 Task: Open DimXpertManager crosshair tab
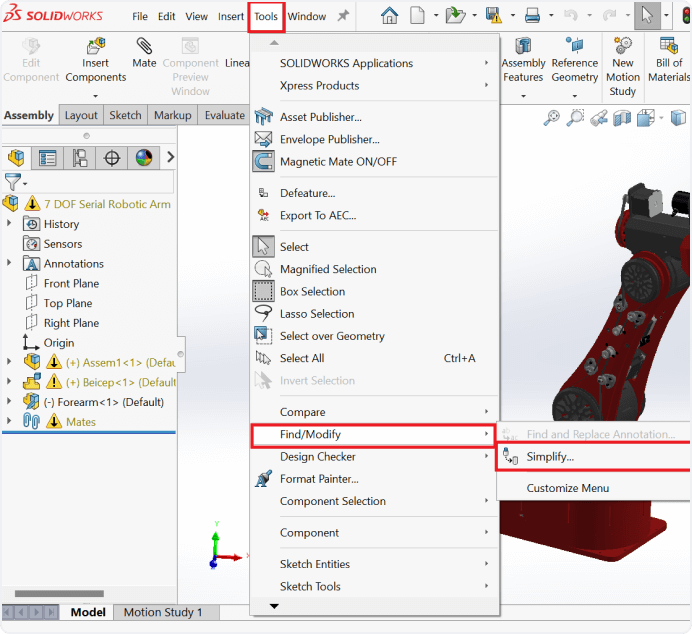click(112, 158)
